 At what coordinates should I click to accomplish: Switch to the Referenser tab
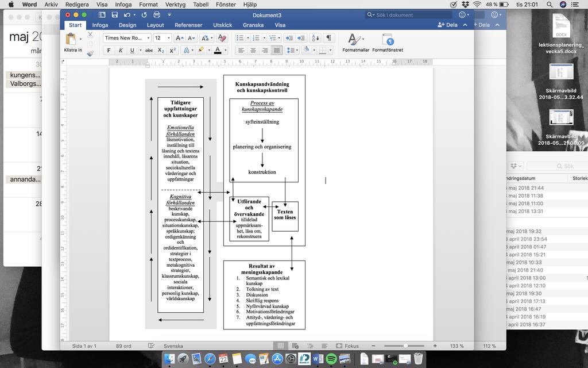pyautogui.click(x=188, y=25)
